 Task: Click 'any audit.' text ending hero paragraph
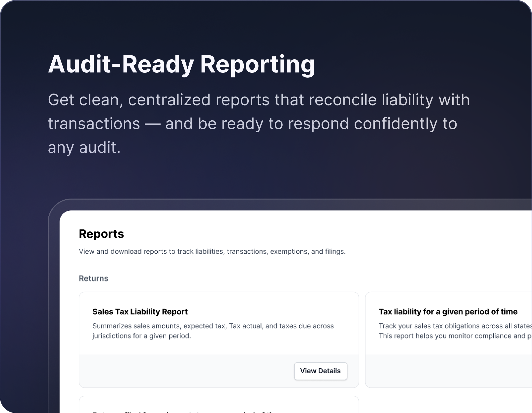(x=84, y=147)
